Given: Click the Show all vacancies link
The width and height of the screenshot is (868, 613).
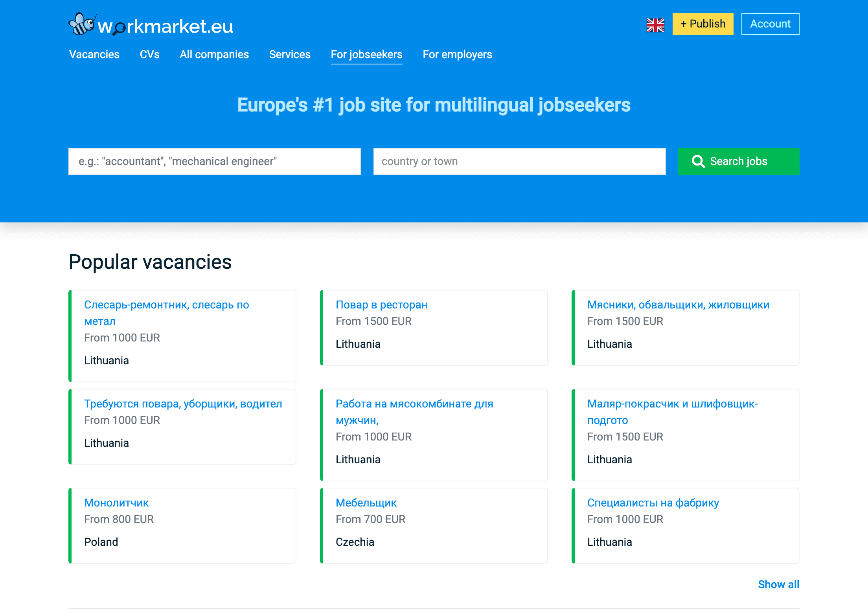Looking at the screenshot, I should point(778,585).
